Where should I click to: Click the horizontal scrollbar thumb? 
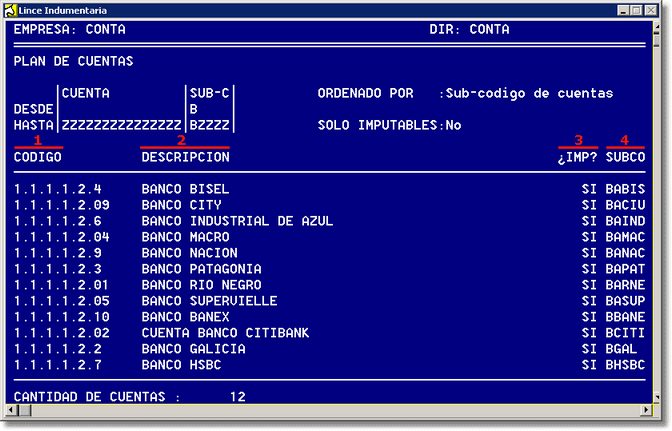pos(25,410)
